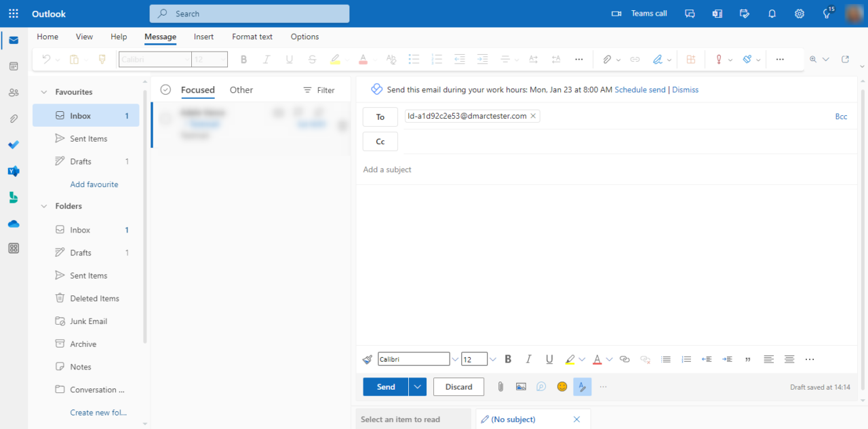Image resolution: width=868 pixels, height=429 pixels.
Task: Open the Send button dropdown arrow
Action: 418,386
